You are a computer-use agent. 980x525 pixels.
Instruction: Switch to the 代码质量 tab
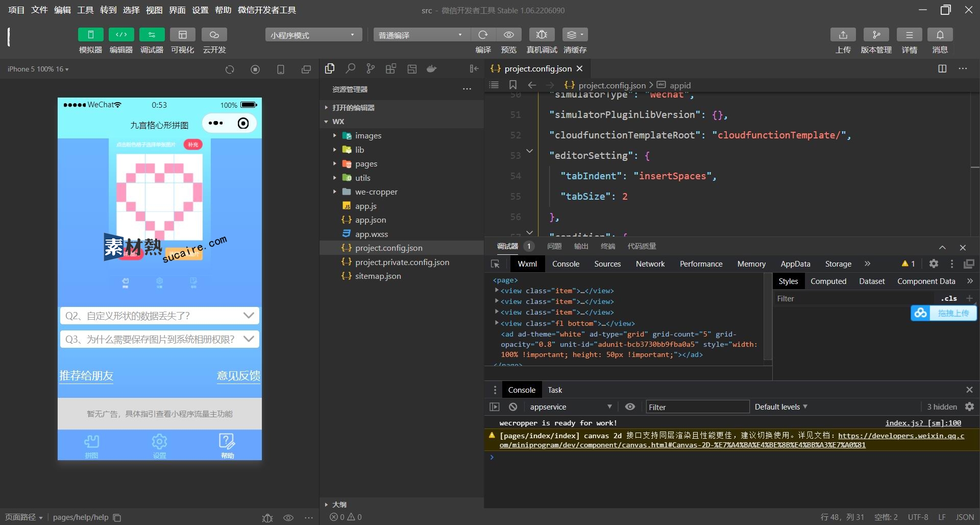click(x=642, y=246)
